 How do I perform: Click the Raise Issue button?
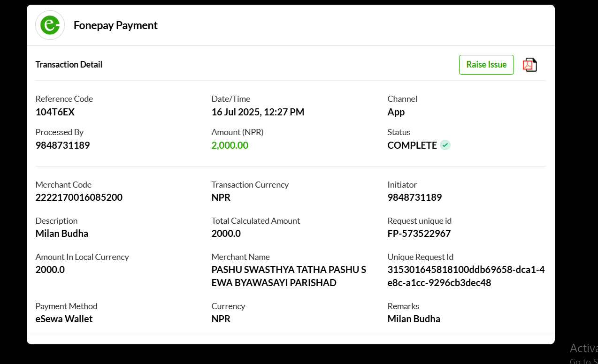click(x=486, y=65)
